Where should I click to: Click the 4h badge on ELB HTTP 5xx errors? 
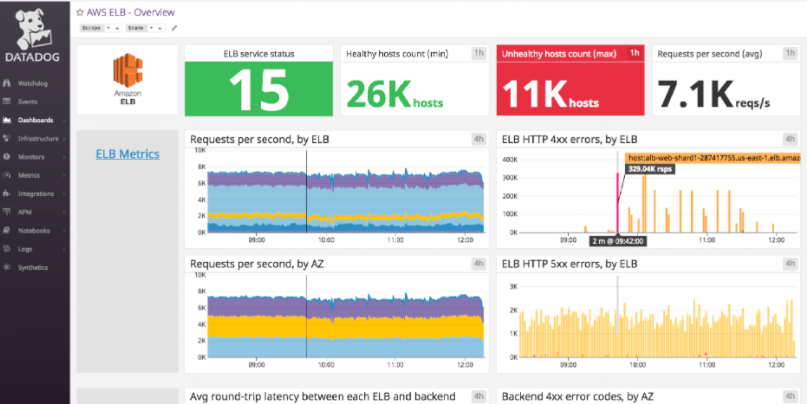pos(790,264)
